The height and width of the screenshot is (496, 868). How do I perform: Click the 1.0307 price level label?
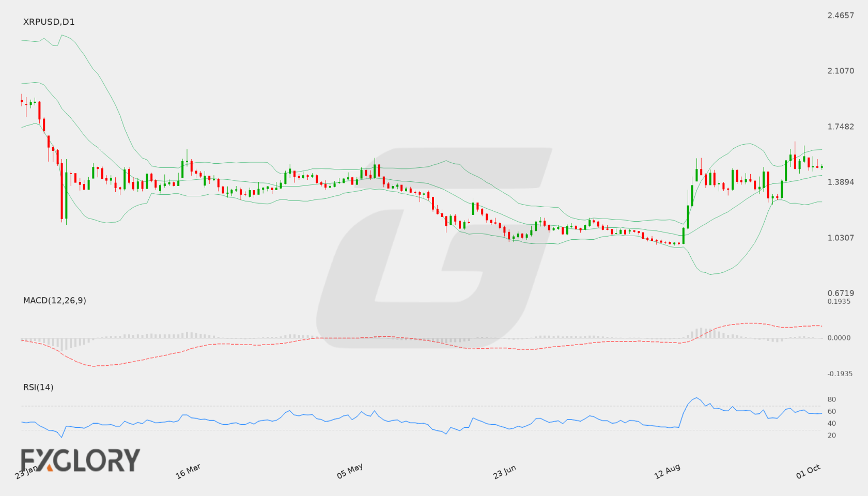point(841,238)
